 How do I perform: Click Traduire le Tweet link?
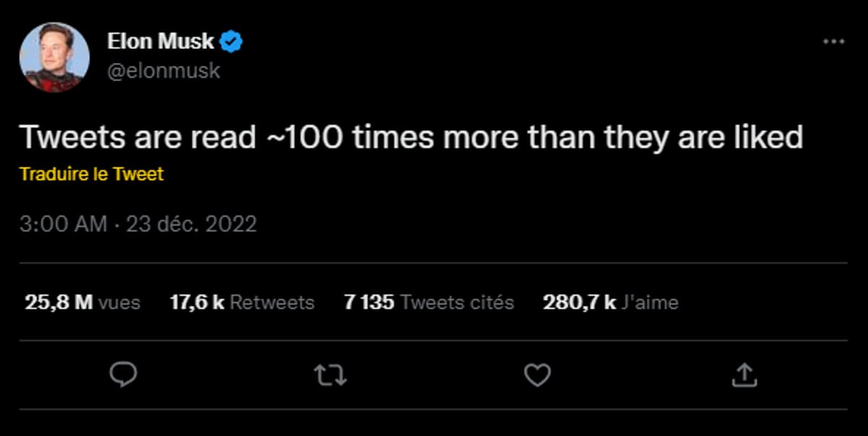(91, 174)
